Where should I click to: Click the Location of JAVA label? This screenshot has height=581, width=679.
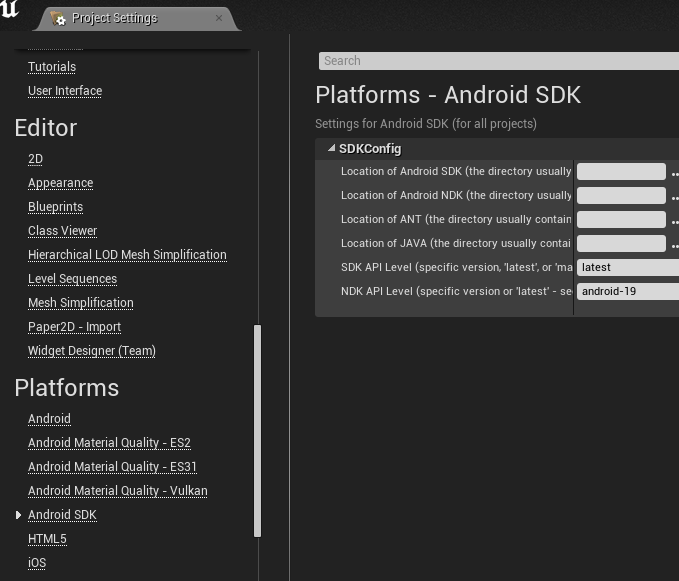pyautogui.click(x=456, y=243)
